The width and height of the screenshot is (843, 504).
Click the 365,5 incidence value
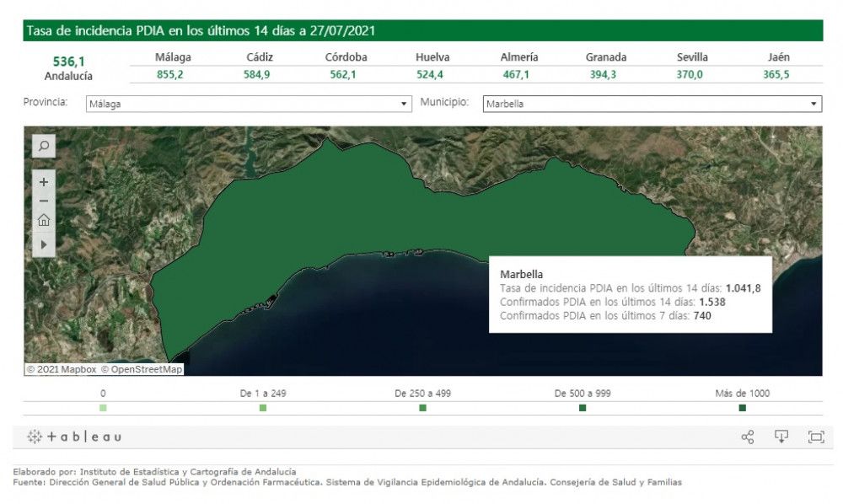(x=776, y=75)
